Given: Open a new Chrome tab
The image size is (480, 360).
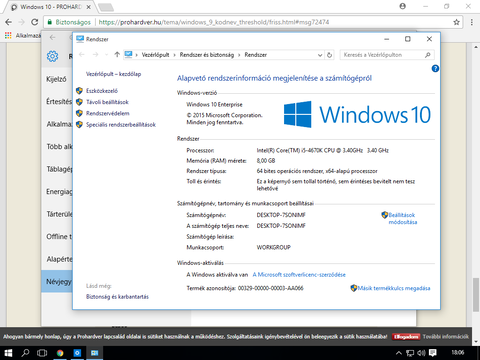Looking at the screenshot, I should click(106, 7).
